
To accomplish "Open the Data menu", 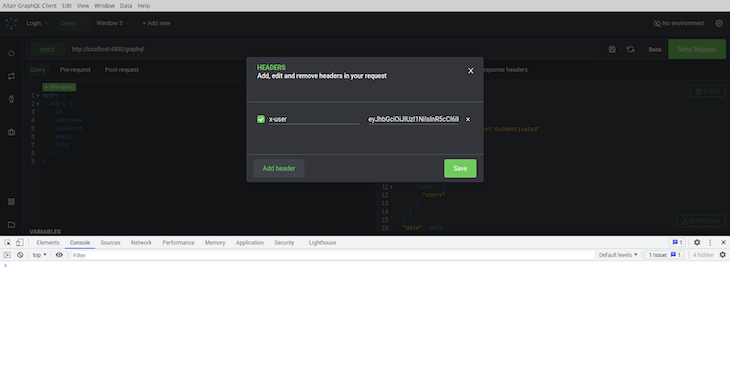I will click(126, 6).
